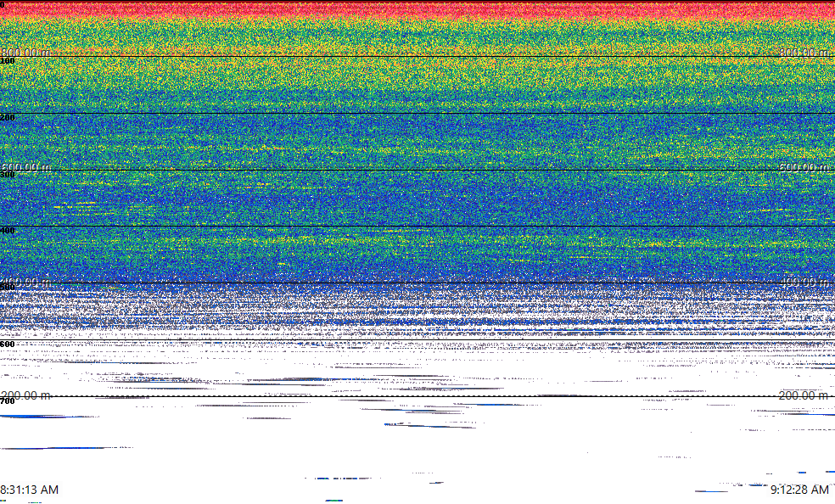Click the right-hand 600.00 m range label
Screen dimensions: 835x504
(x=804, y=167)
